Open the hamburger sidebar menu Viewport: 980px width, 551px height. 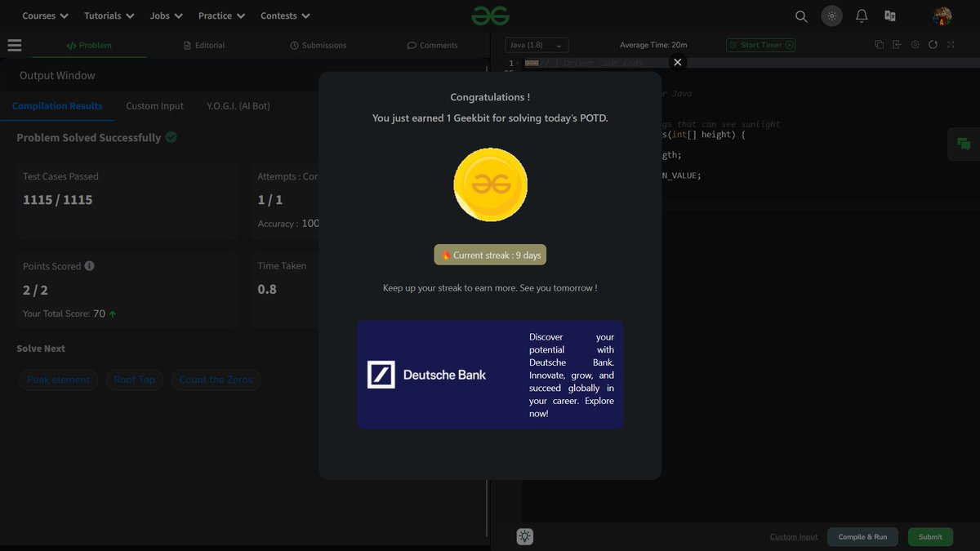point(14,46)
